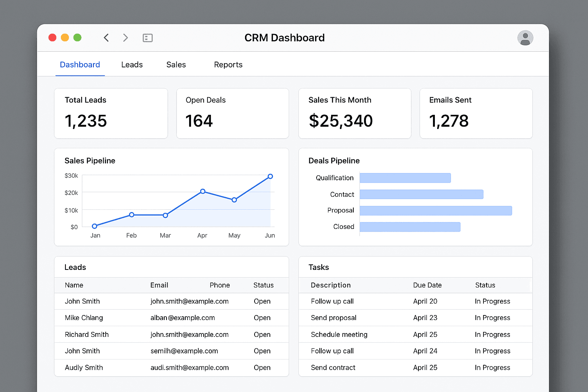Click the green window zoom button
The width and height of the screenshot is (588, 392).
pos(77,38)
